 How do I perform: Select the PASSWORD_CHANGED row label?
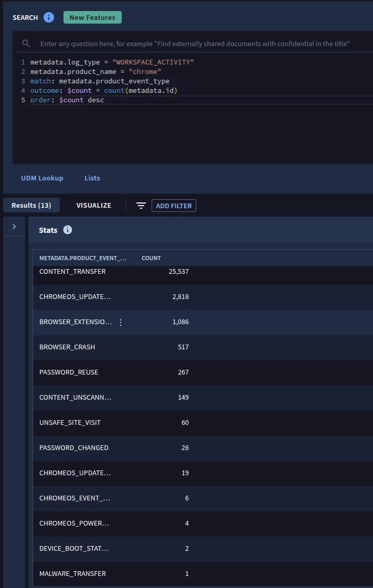coord(74,448)
